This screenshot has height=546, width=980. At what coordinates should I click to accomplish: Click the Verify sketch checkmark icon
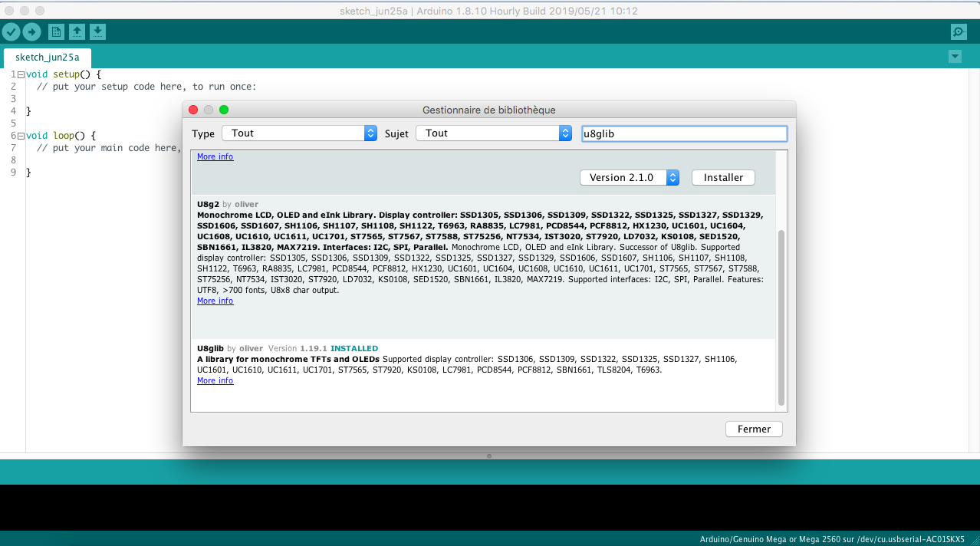pos(11,31)
